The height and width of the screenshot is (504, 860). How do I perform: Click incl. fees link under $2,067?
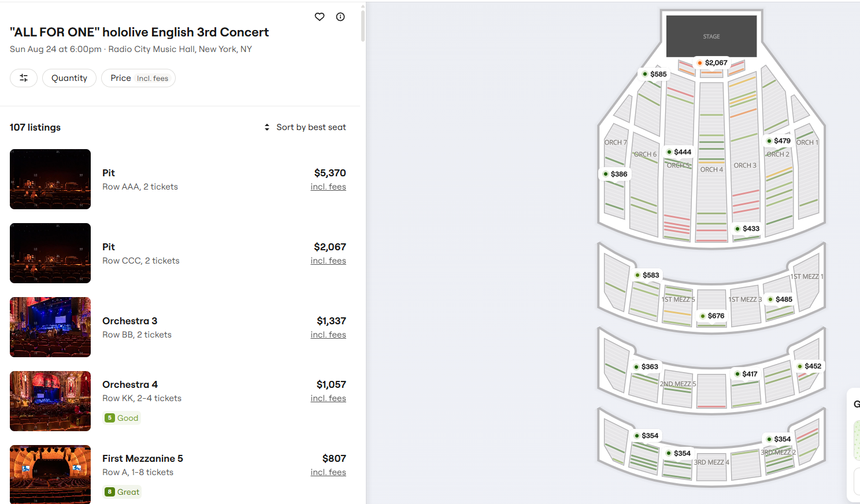pyautogui.click(x=328, y=261)
